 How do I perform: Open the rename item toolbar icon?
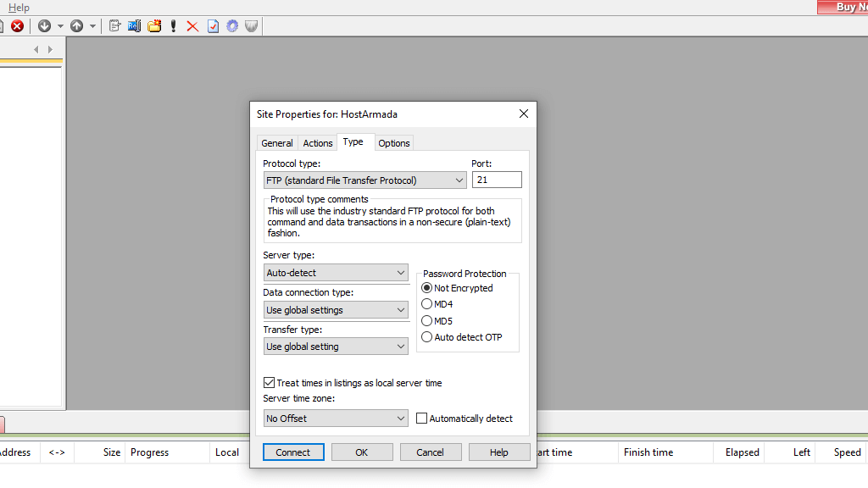[x=133, y=25]
